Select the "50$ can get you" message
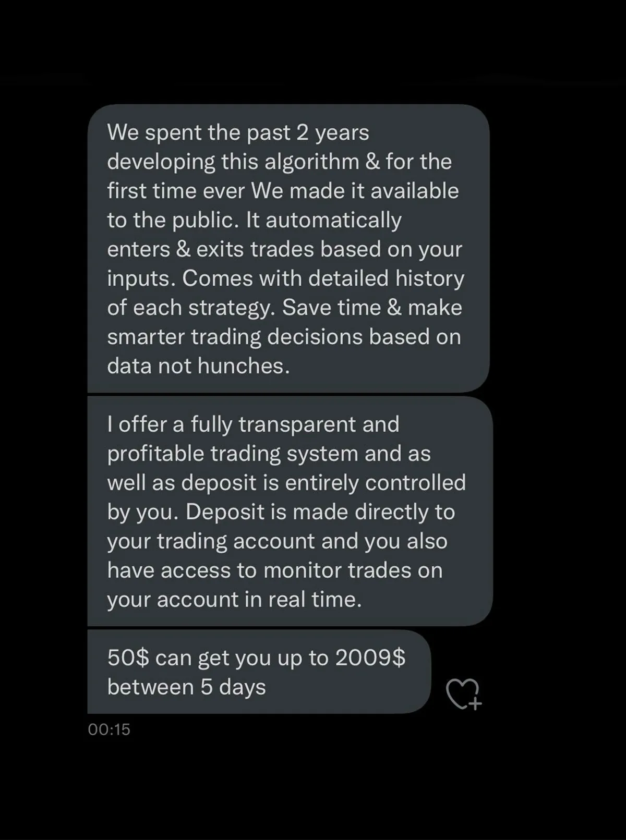Screen dimensions: 626x840 [x=258, y=672]
